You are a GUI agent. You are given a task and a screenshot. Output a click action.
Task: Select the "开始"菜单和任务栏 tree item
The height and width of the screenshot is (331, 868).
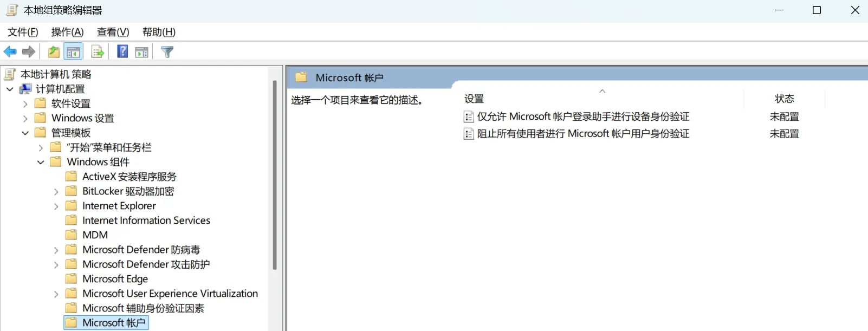pyautogui.click(x=109, y=147)
